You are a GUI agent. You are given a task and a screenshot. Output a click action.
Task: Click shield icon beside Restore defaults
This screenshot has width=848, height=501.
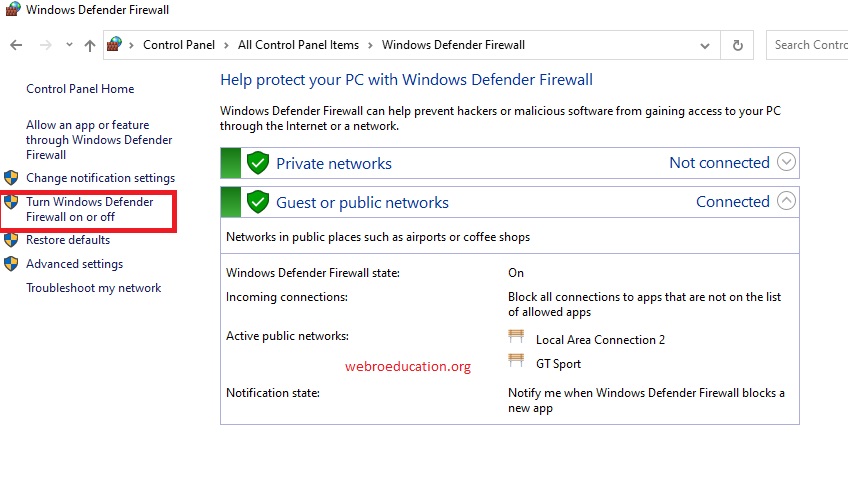click(11, 240)
